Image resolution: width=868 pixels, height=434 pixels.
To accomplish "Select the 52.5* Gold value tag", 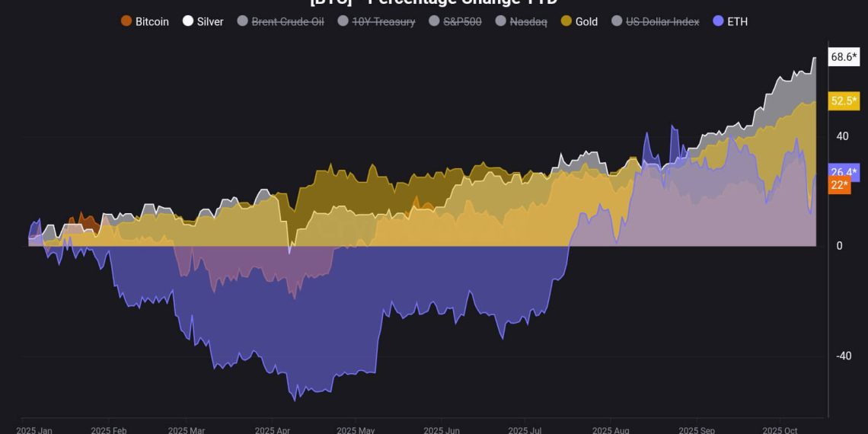I will point(844,101).
